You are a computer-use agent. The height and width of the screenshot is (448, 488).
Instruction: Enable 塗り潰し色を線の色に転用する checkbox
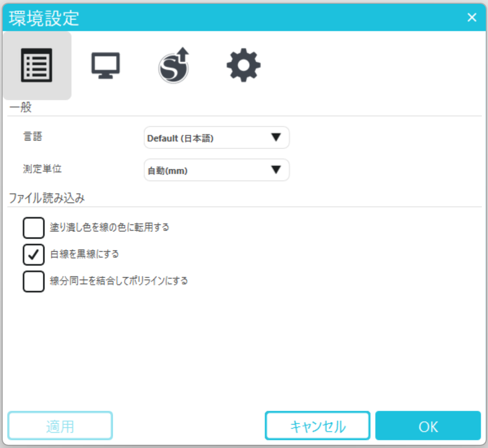[x=34, y=228]
